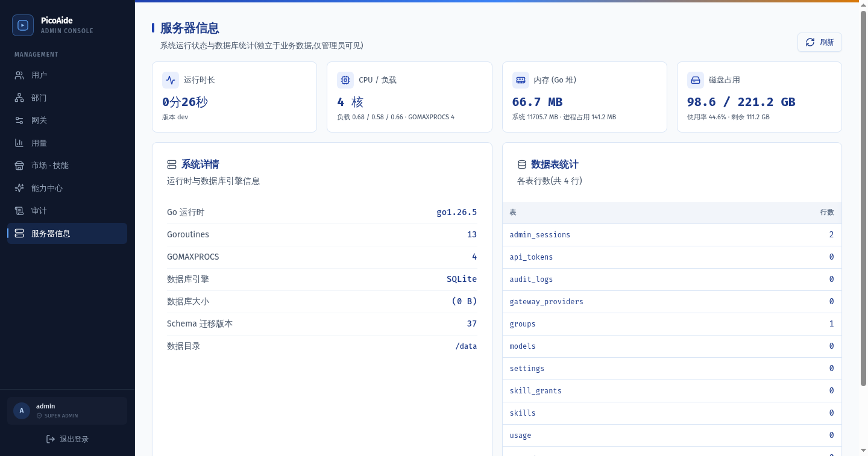The height and width of the screenshot is (456, 868).
Task: Click the 66.7 MB memory value
Action: (537, 102)
